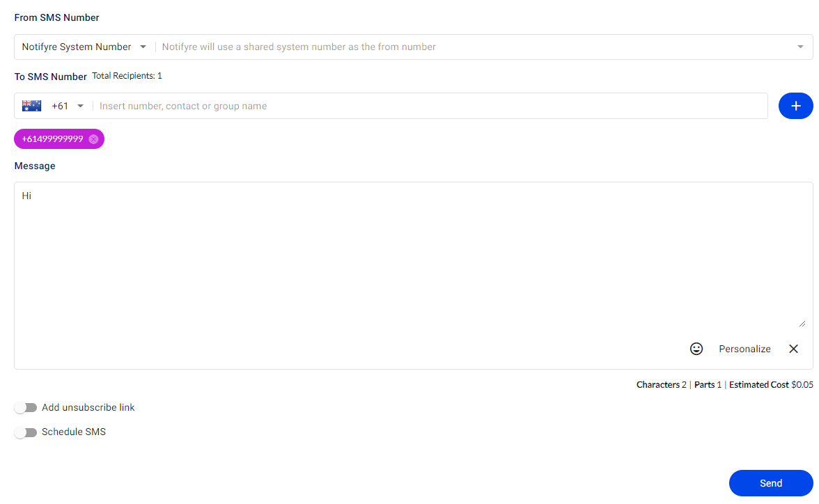Remove the +61499999999 recipient chip
The width and height of the screenshot is (819, 504).
pyautogui.click(x=93, y=139)
